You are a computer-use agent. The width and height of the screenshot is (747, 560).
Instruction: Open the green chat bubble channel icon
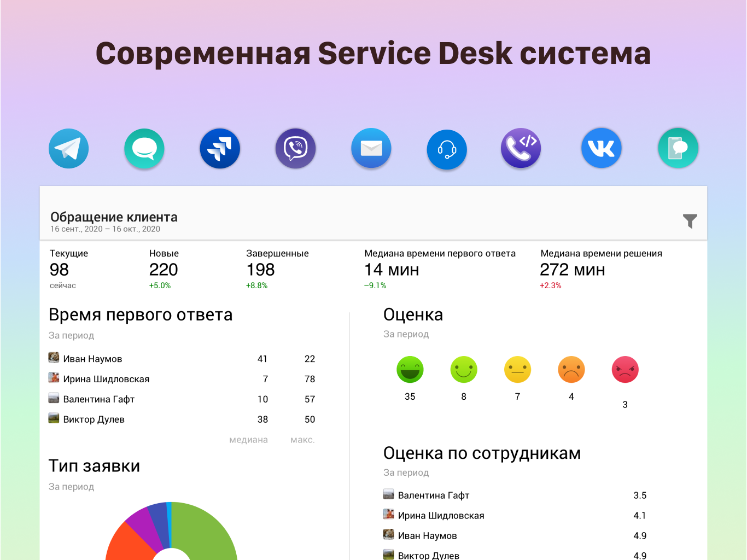[x=144, y=149]
